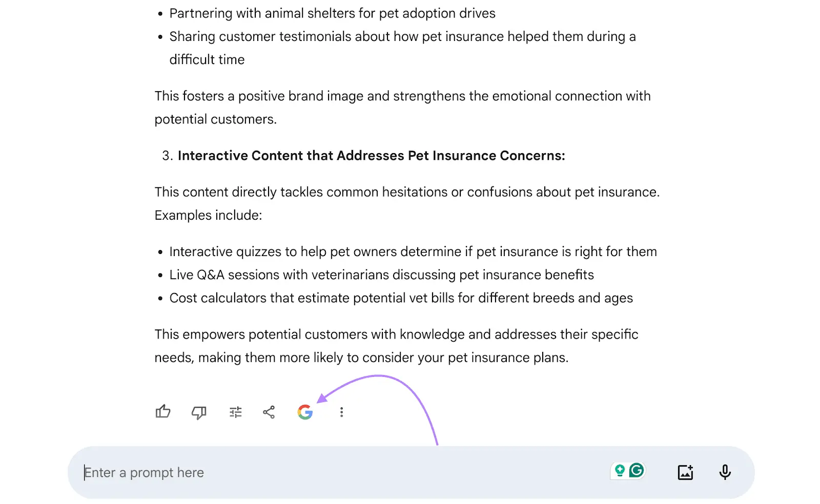The width and height of the screenshot is (820, 504).
Task: Give the response a thumbs up
Action: [x=163, y=412]
